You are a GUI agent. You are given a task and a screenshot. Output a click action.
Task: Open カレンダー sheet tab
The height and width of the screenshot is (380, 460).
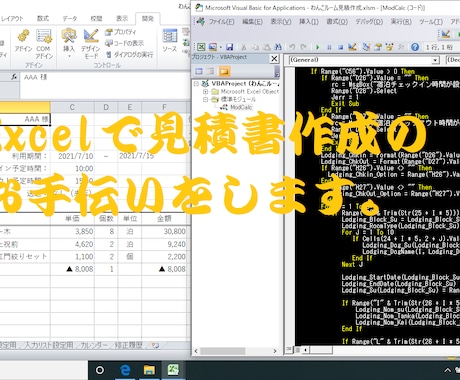(94, 345)
